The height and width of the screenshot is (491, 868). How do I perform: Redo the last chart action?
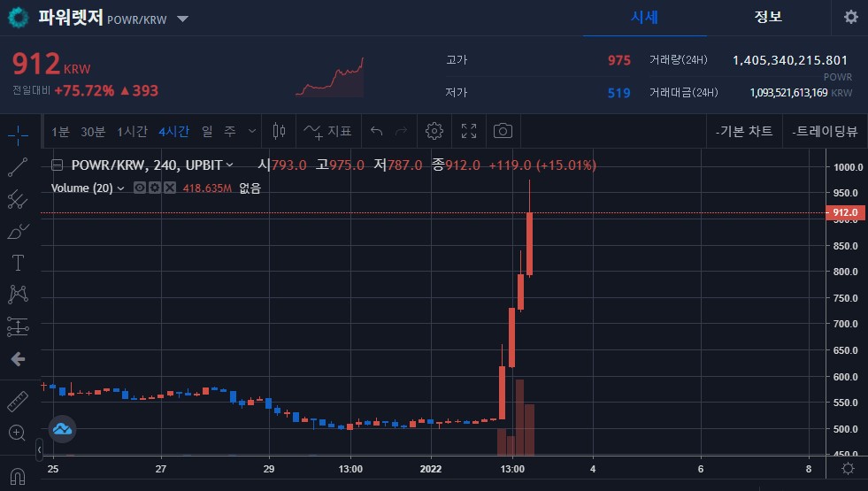pyautogui.click(x=402, y=131)
